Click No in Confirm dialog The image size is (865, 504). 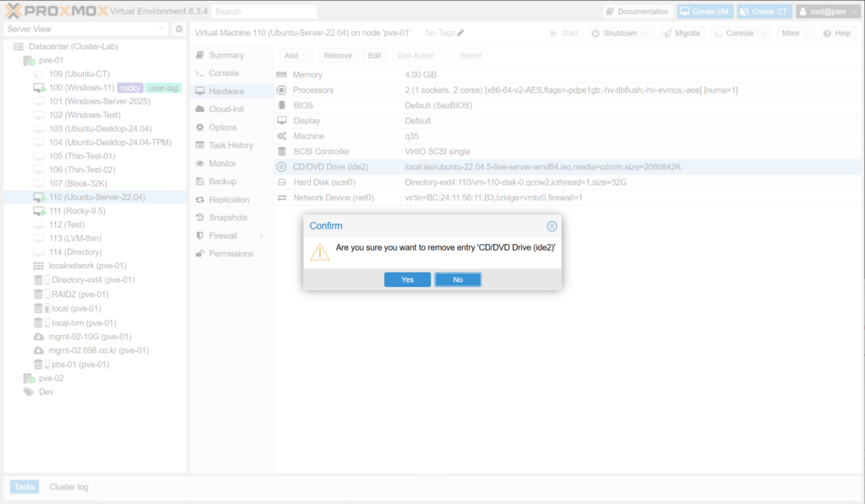457,279
